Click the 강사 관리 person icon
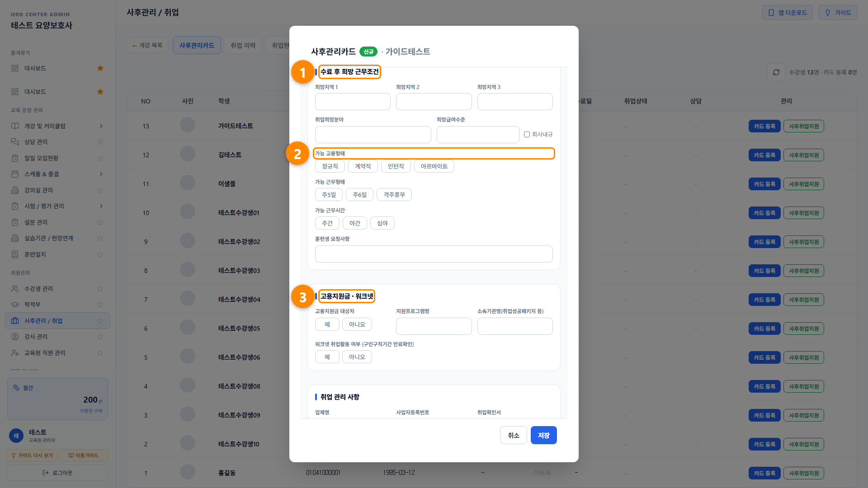868x488 pixels. (x=15, y=337)
